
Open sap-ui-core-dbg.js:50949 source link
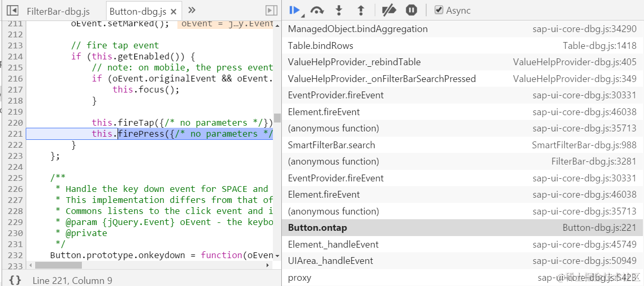(x=584, y=261)
